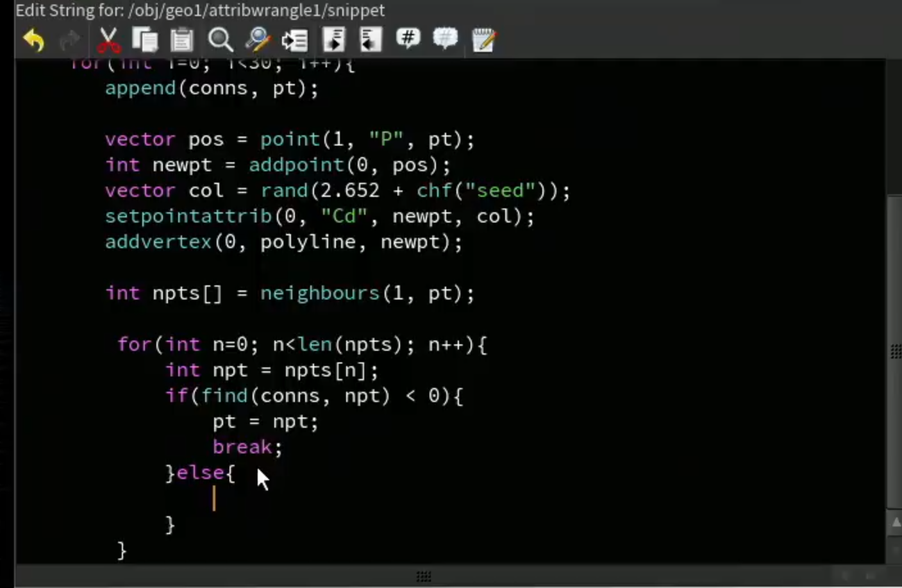Click the right edge splitter grip dots
902x588 pixels.
coord(896,351)
